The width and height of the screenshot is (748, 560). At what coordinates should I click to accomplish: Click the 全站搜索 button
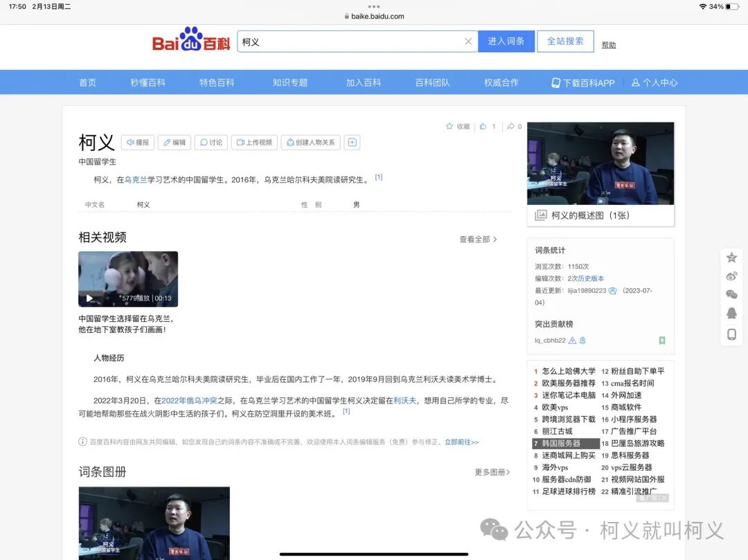[x=565, y=42]
